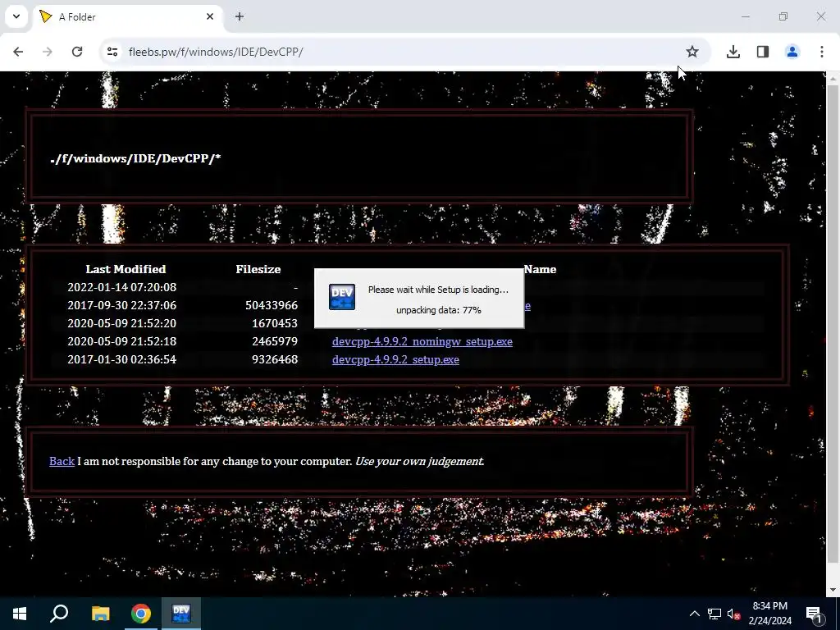The width and height of the screenshot is (840, 630).
Task: Click 'unpacking data: 77%' progress text
Action: coord(439,310)
